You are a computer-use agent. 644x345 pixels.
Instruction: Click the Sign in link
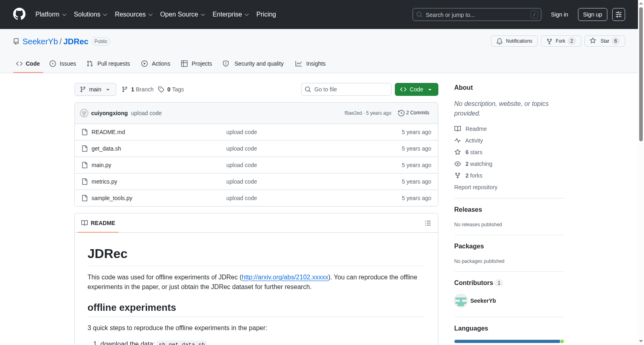(559, 14)
